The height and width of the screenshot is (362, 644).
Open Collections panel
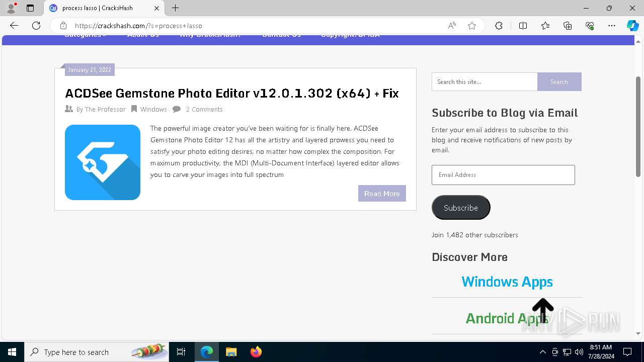click(x=568, y=26)
